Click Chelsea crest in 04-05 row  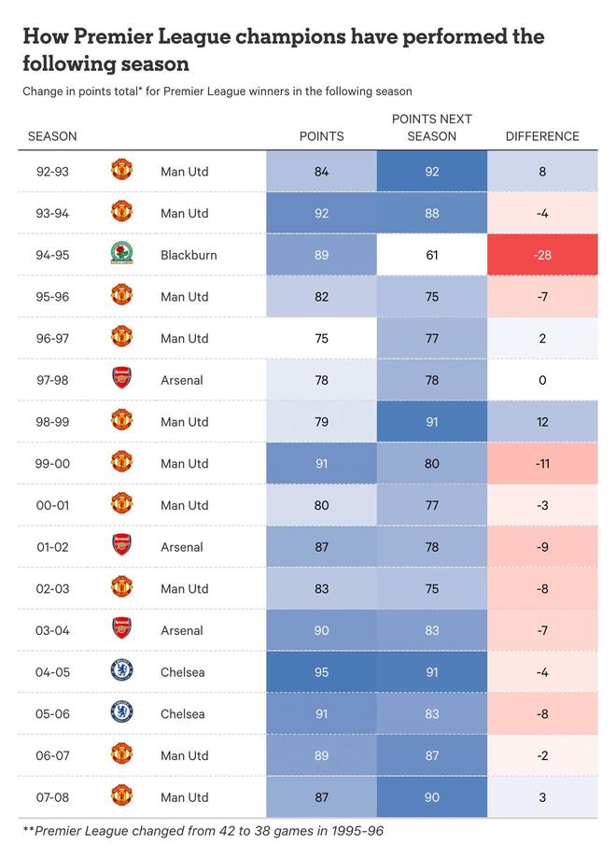click(x=121, y=672)
